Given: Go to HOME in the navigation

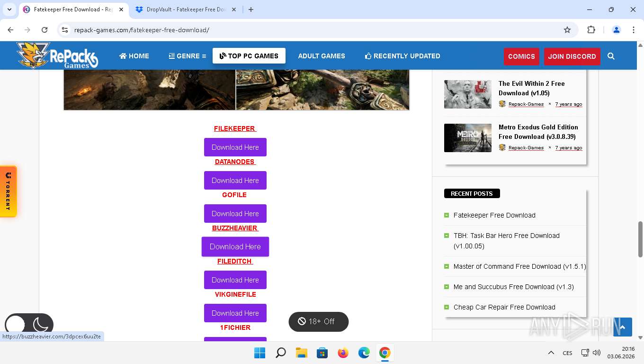Looking at the screenshot, I should [x=134, y=56].
